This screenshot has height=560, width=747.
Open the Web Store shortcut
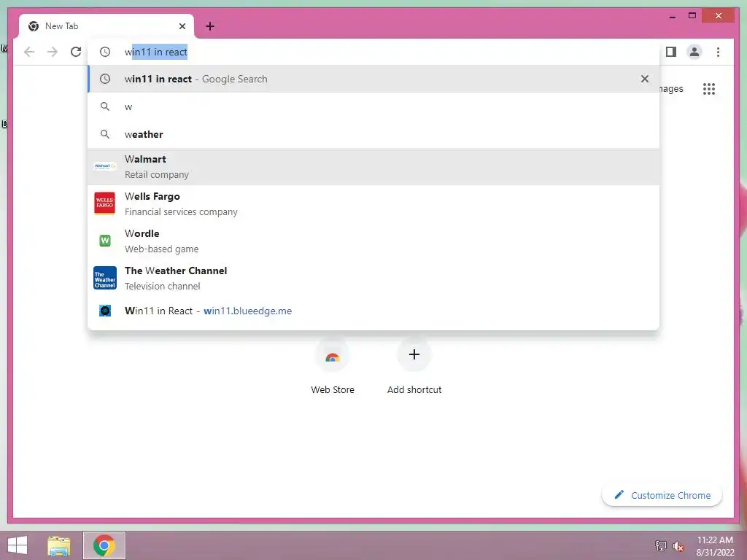[x=333, y=367]
